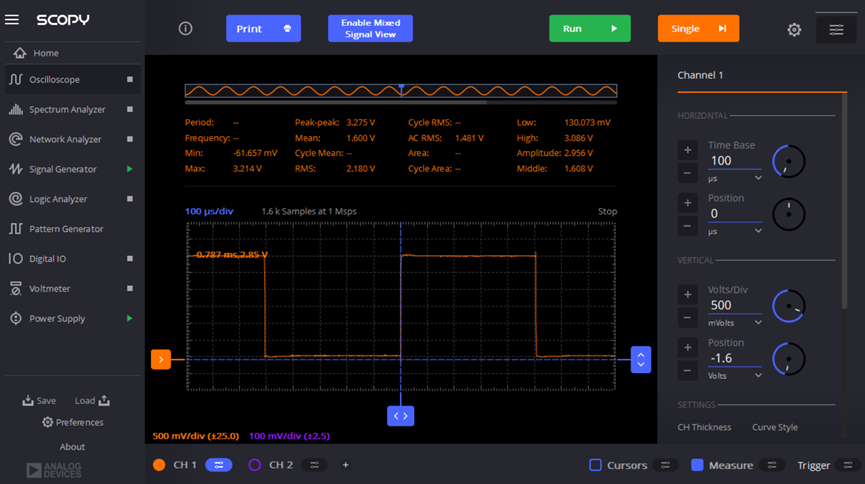Click the vertical Position rotary knob

[x=789, y=359]
